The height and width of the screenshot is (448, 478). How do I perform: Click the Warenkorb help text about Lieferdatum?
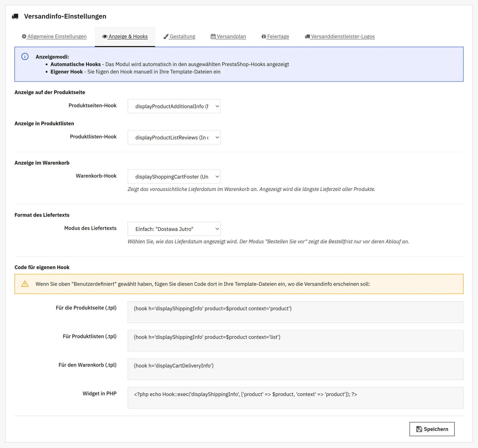click(251, 189)
